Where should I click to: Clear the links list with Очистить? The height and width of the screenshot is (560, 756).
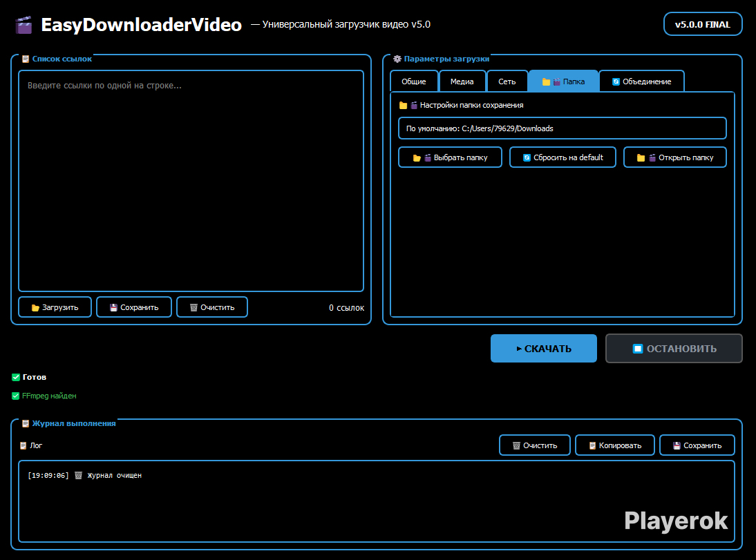[212, 307]
